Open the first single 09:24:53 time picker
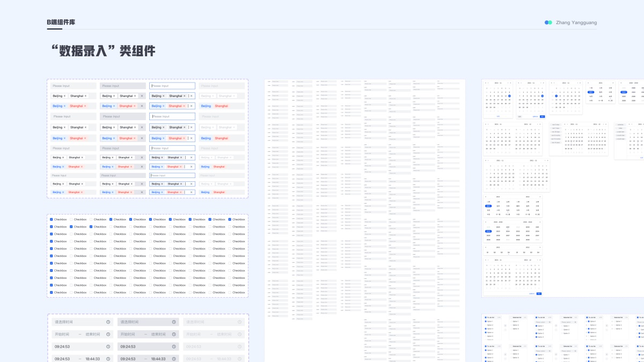644x362 pixels. 82,346
